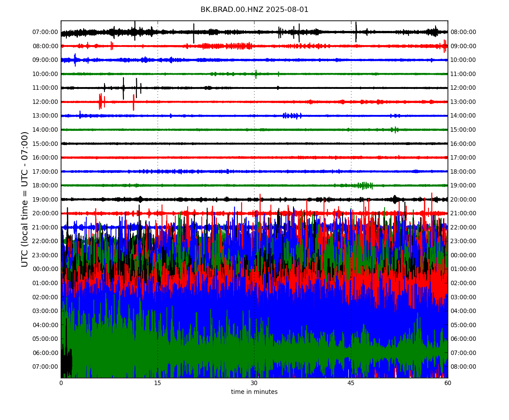This screenshot has width=509, height=420.
Task: Click right-axis label 13:00:00
Action: (x=463, y=102)
